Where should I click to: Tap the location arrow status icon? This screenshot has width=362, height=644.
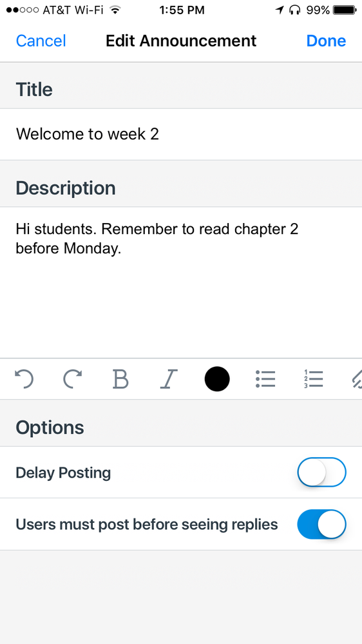tap(280, 10)
